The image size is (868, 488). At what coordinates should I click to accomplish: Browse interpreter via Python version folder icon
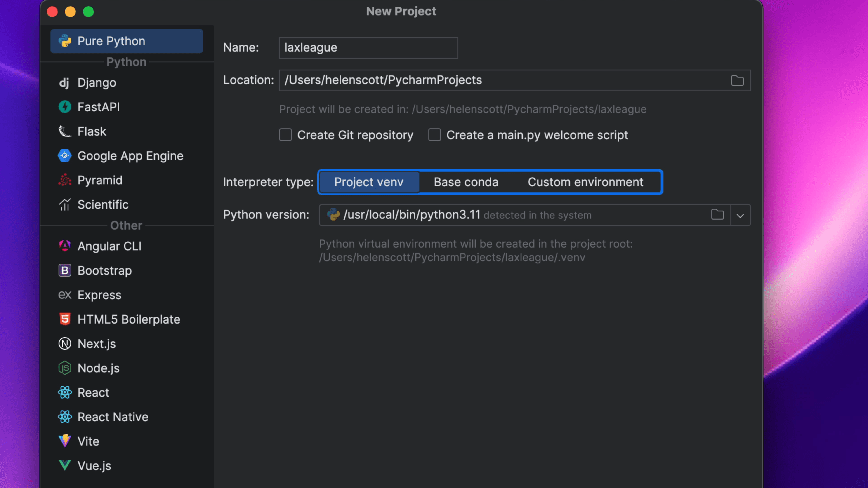point(717,215)
